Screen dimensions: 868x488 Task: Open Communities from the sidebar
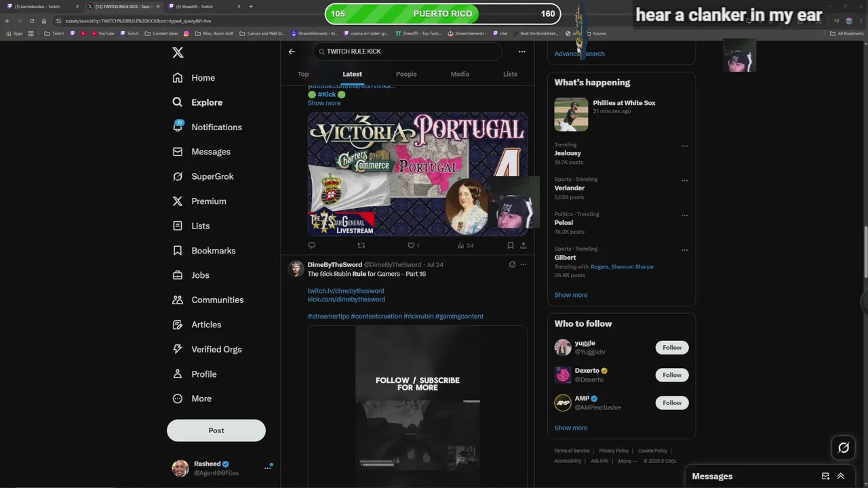[x=208, y=300]
